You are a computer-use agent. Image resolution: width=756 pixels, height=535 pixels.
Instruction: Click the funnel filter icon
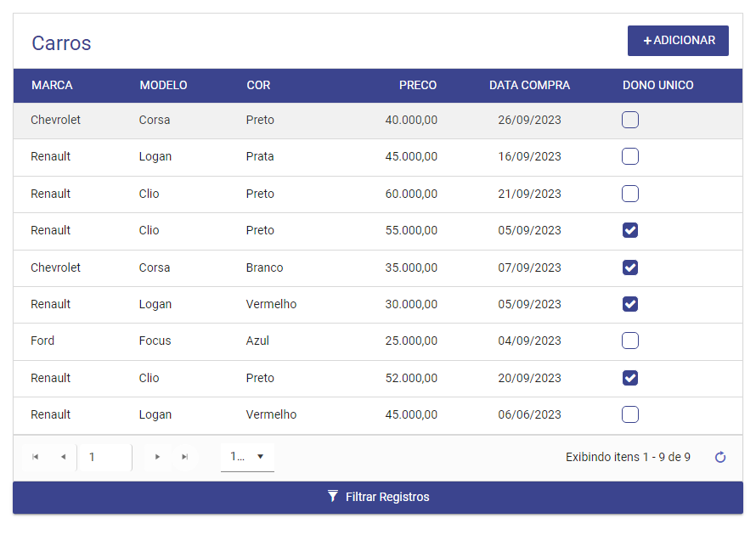333,497
